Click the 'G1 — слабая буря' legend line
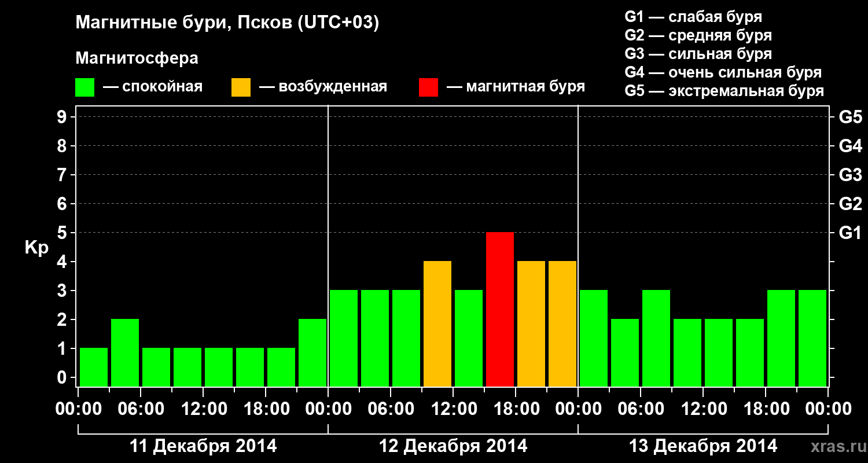This screenshot has width=868, height=463. click(x=693, y=17)
